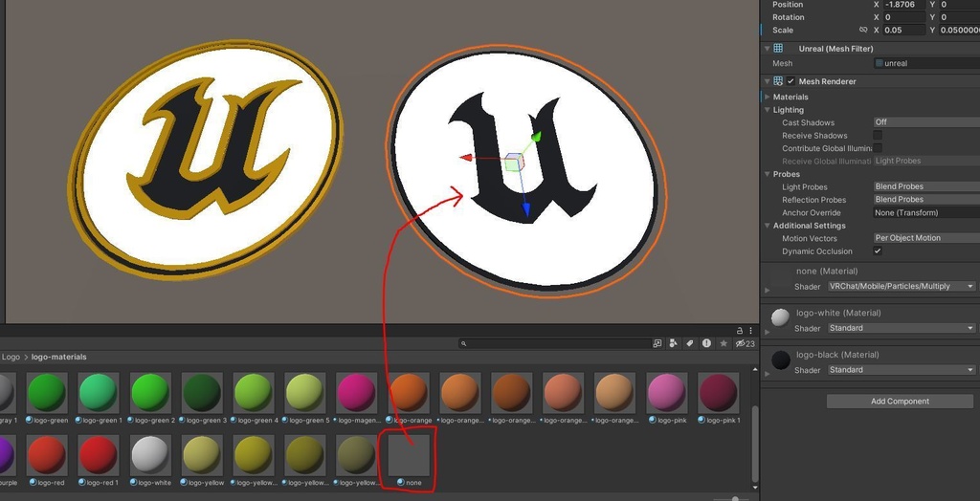980x501 pixels.
Task: Select the logo-green material asset
Action: pyautogui.click(x=47, y=398)
